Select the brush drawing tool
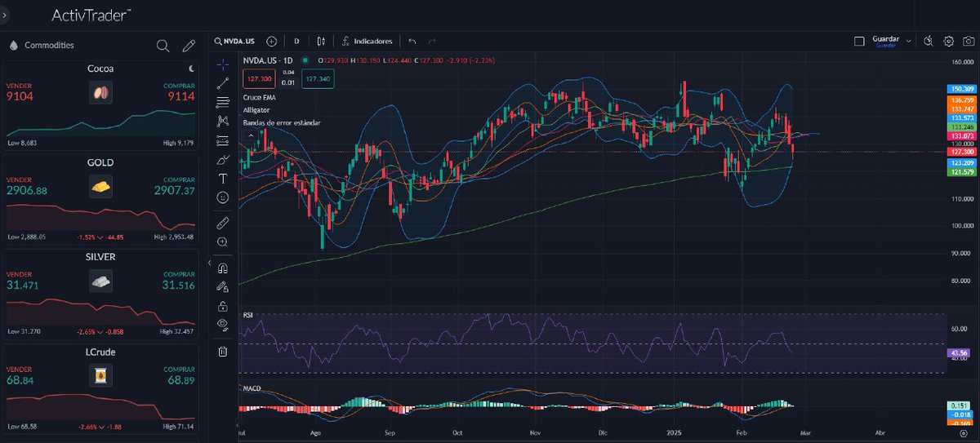 point(222,159)
